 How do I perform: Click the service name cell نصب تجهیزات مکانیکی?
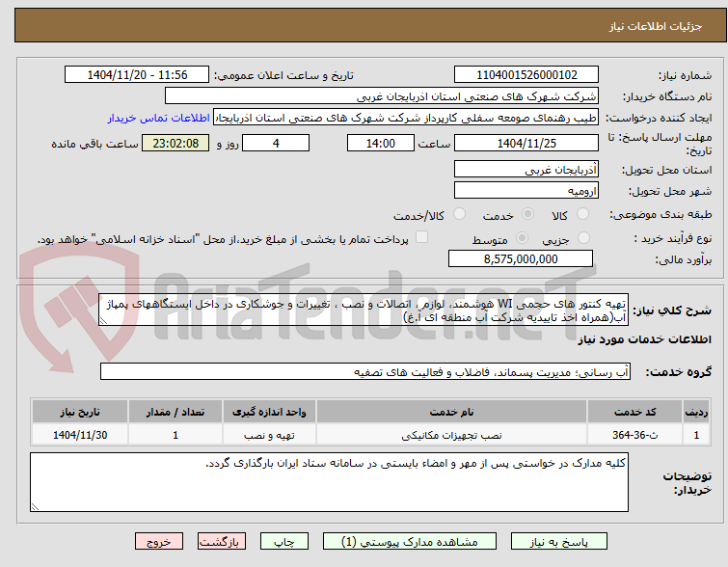(x=452, y=435)
